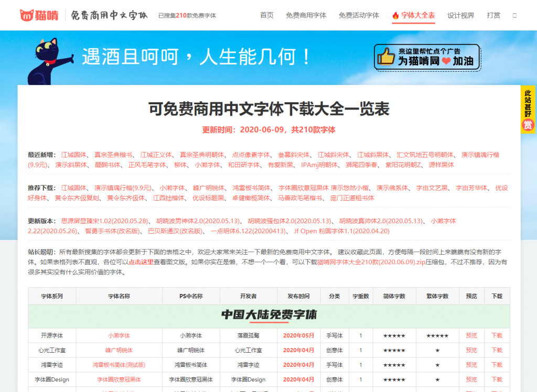The image size is (537, 392).
Task: Open the 狮尾四季春 link
Action: point(362,165)
